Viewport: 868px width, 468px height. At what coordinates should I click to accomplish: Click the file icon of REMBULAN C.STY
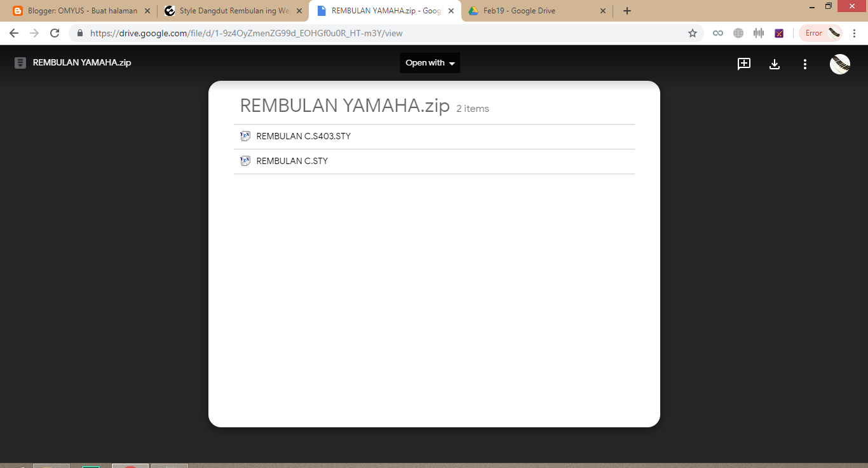pos(245,161)
